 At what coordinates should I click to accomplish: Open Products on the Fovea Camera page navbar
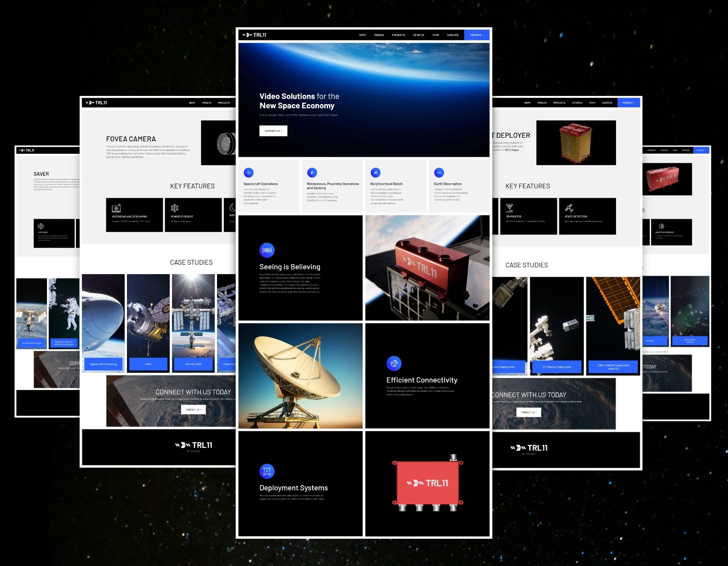224,103
